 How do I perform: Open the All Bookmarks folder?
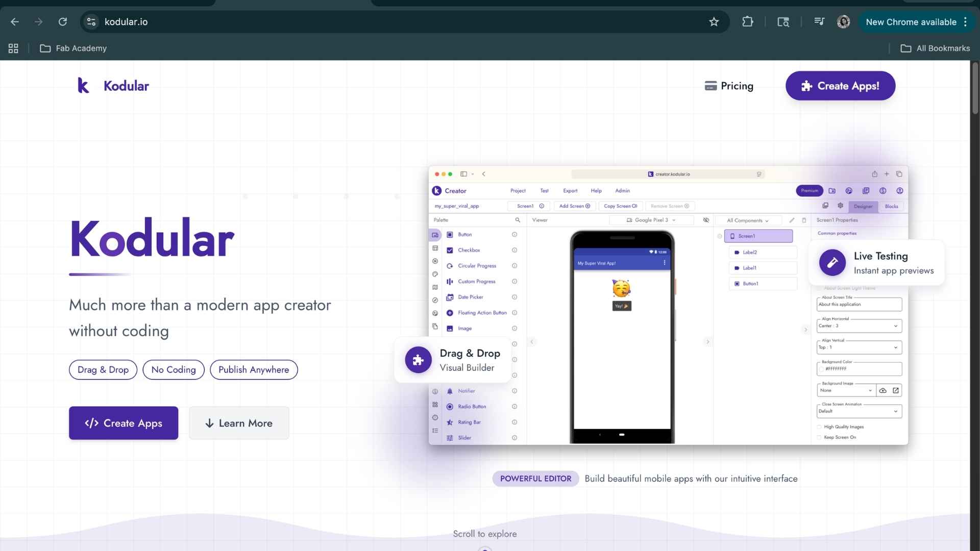935,48
